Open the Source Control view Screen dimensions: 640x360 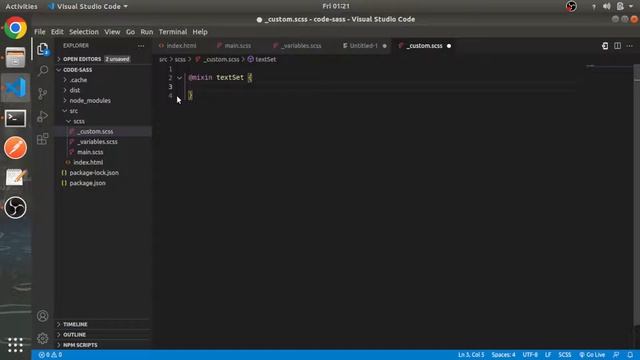(42, 94)
